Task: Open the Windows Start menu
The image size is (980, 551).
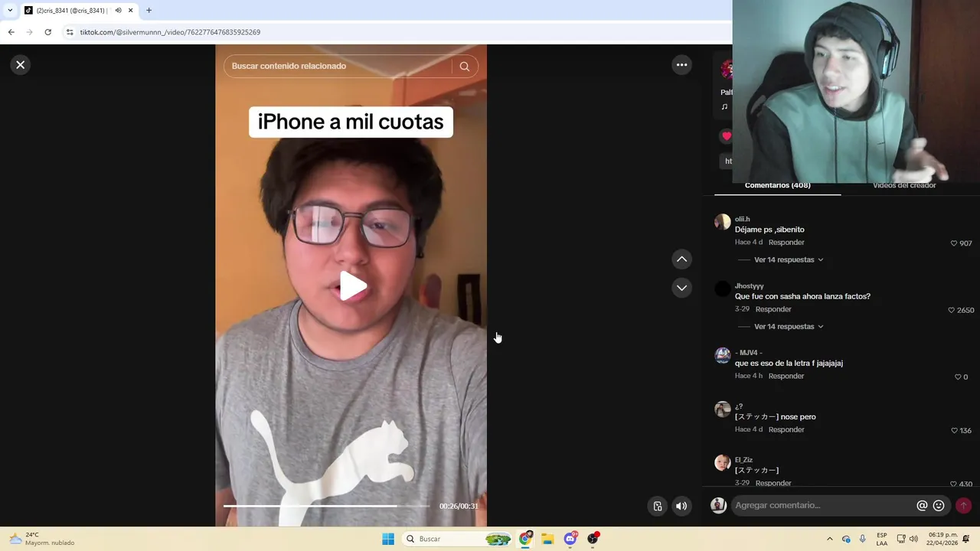Action: click(388, 539)
